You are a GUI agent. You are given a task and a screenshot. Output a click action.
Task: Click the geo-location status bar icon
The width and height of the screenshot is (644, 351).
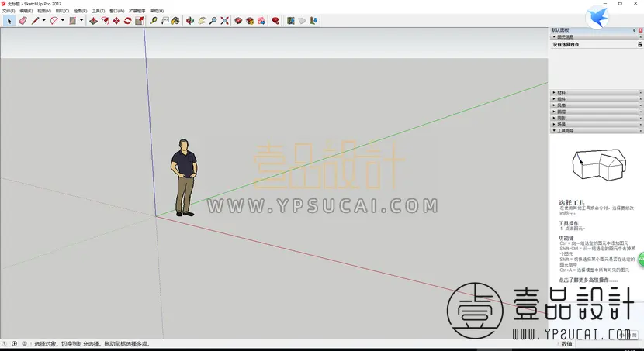tap(5, 343)
